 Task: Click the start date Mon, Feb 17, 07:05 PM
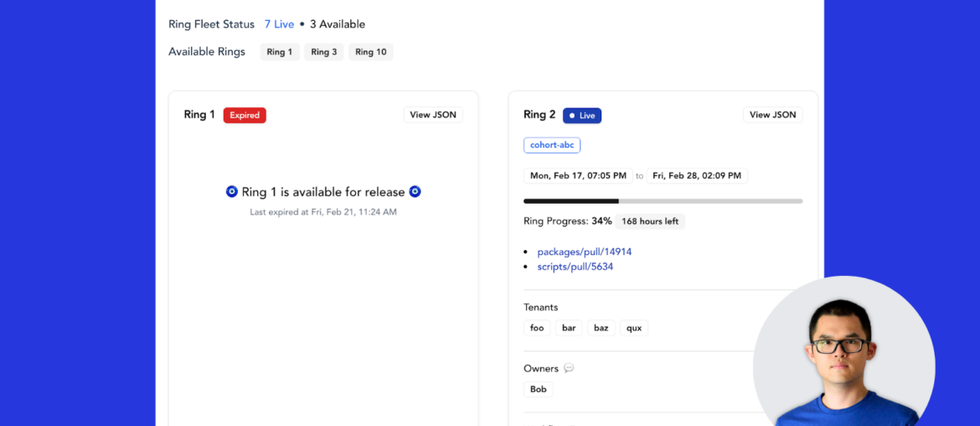click(577, 176)
